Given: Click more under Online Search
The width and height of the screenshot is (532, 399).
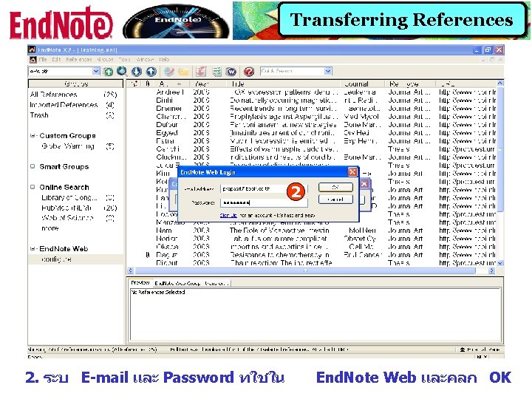Looking at the screenshot, I should 50,228.
